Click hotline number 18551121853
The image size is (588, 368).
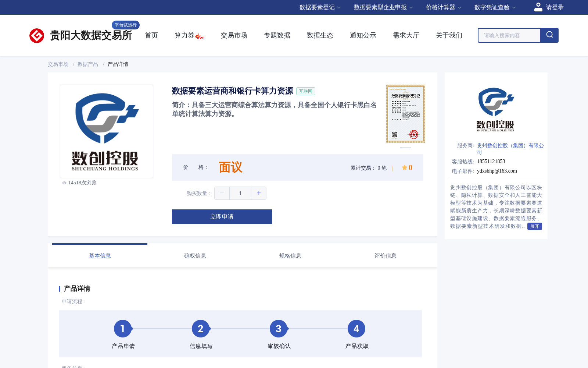click(x=491, y=162)
